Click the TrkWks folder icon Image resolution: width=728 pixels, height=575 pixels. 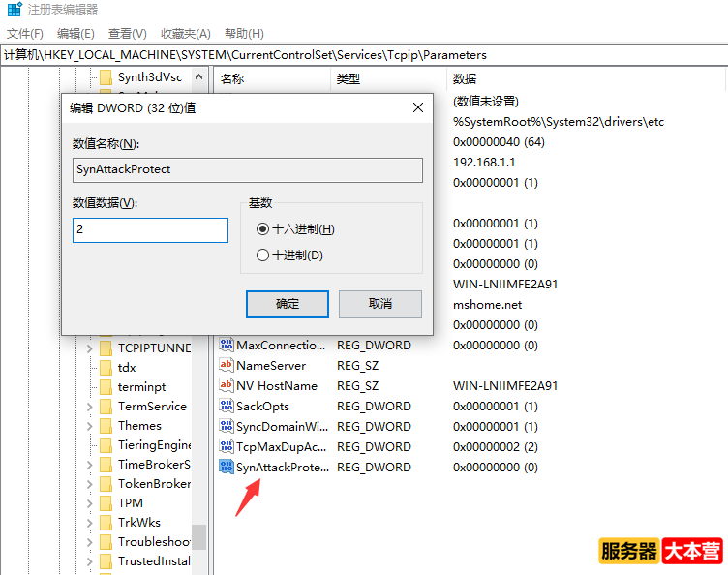106,523
